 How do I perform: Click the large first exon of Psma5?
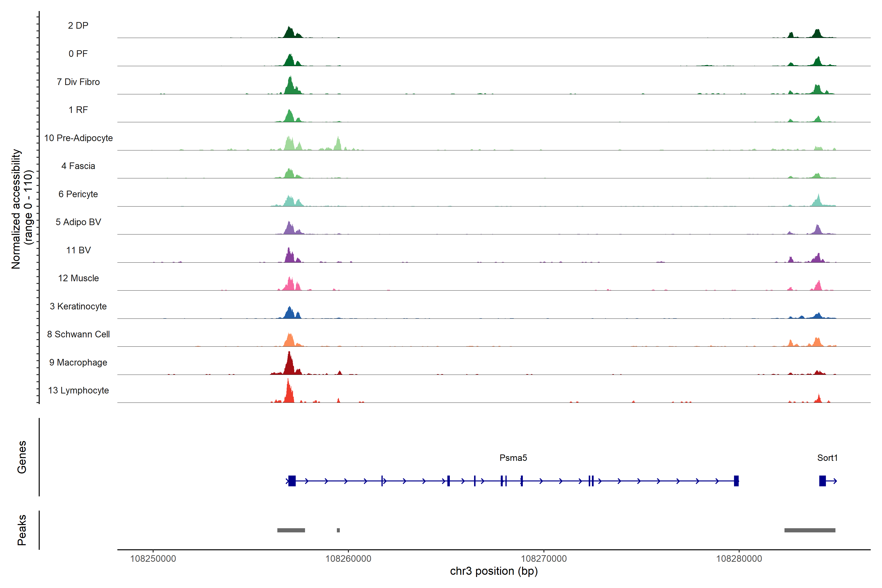click(292, 481)
